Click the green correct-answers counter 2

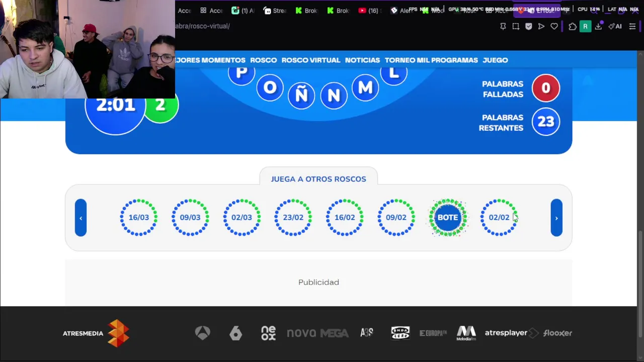pyautogui.click(x=161, y=106)
